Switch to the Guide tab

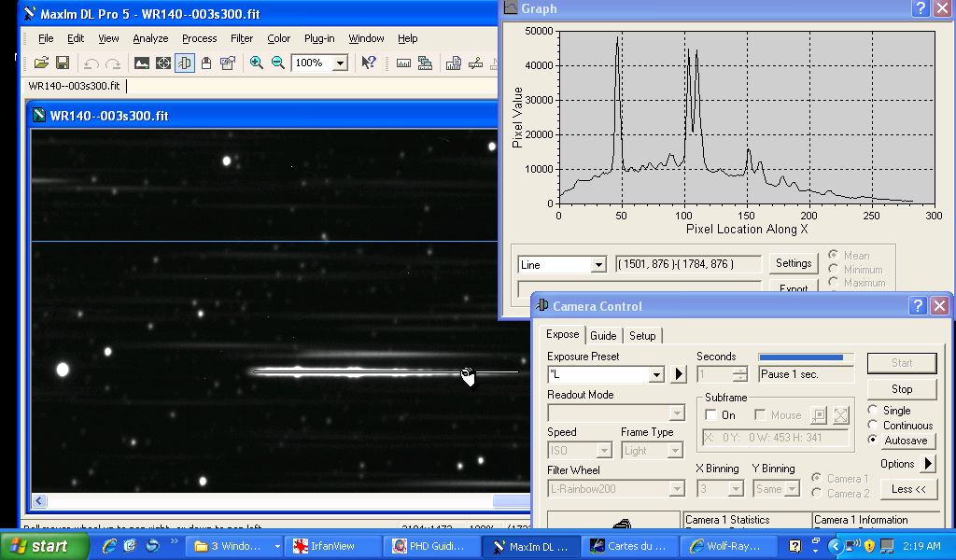603,336
